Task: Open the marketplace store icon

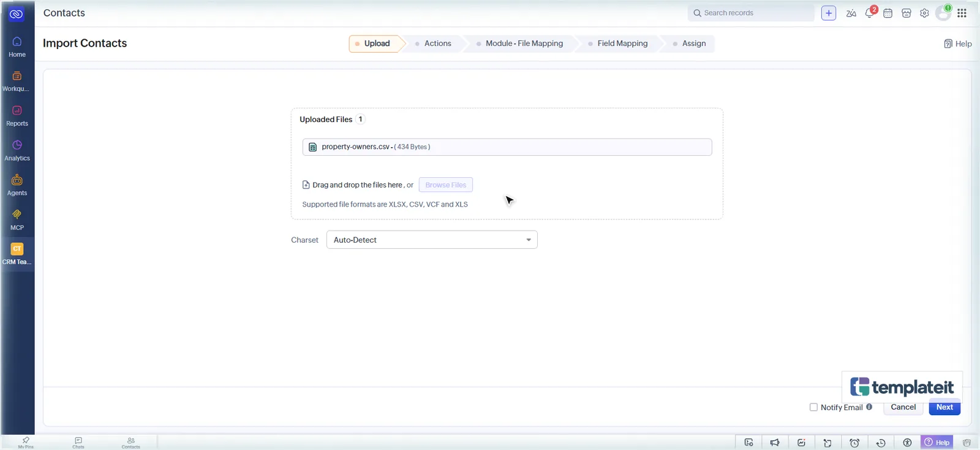Action: (x=907, y=13)
